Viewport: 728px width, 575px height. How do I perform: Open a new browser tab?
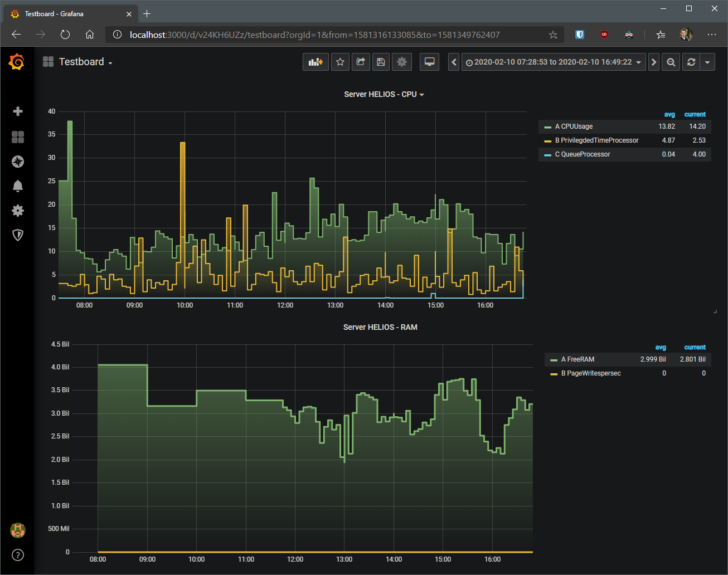(x=147, y=13)
